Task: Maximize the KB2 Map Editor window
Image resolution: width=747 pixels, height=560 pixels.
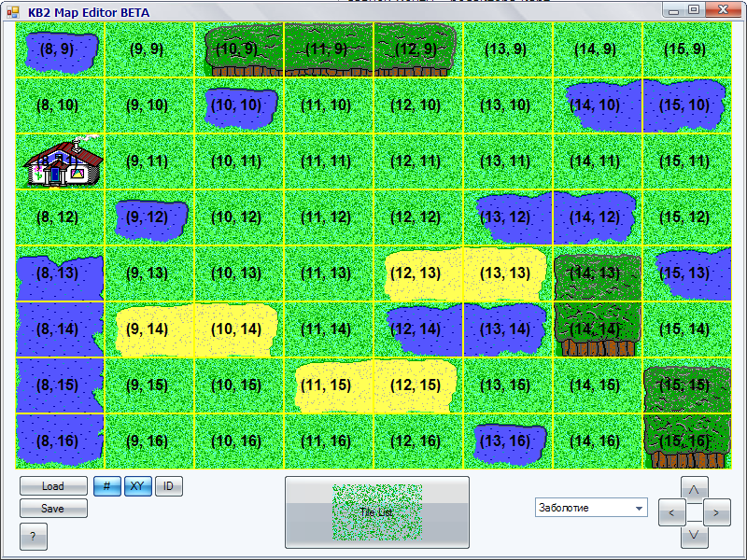Action: (x=694, y=9)
